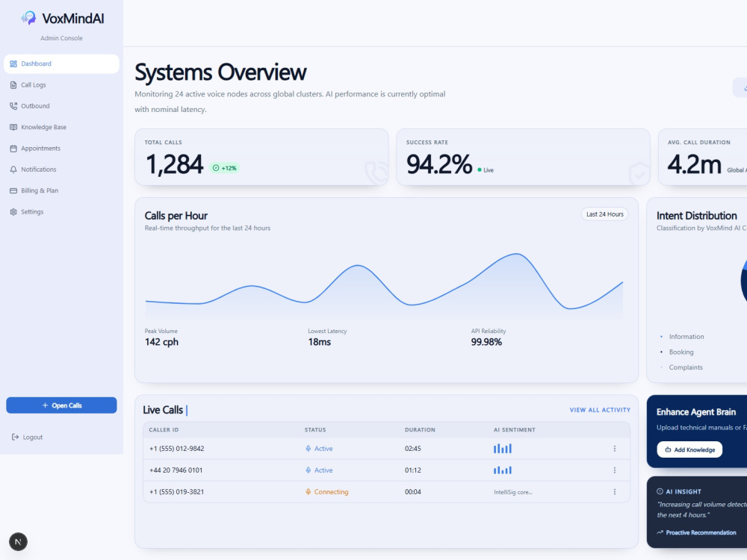The image size is (747, 560).
Task: Click the orange Connecting microphone icon
Action: click(x=309, y=492)
